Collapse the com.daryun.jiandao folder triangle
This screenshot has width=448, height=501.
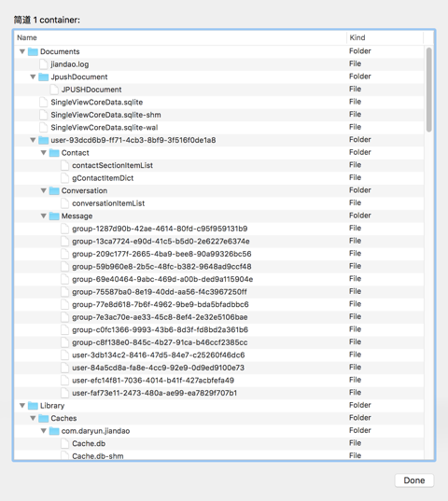[x=44, y=431]
